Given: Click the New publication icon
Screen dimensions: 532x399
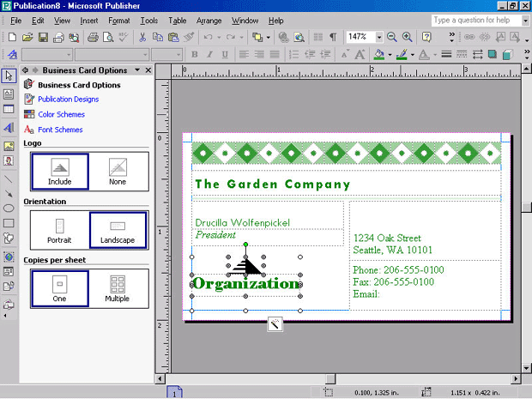Looking at the screenshot, I should click(12, 37).
